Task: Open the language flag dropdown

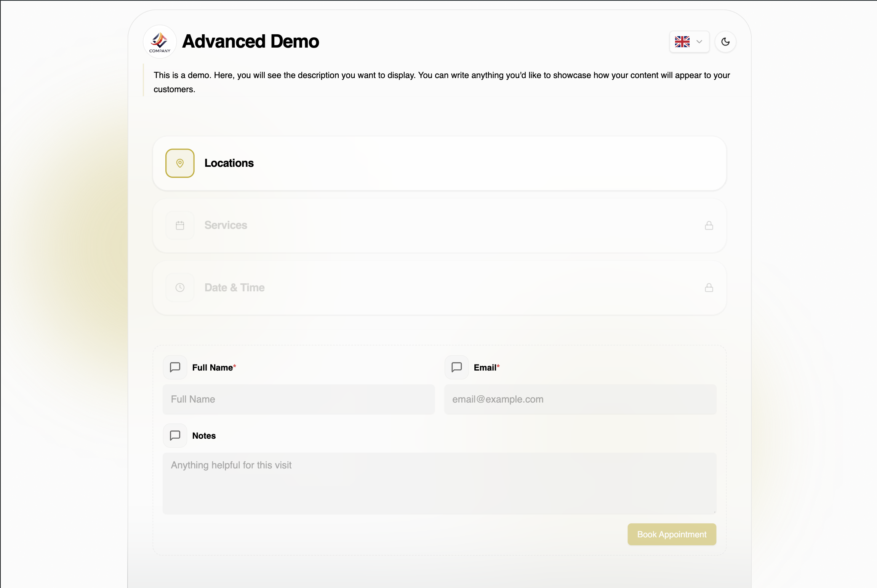Action: point(689,42)
